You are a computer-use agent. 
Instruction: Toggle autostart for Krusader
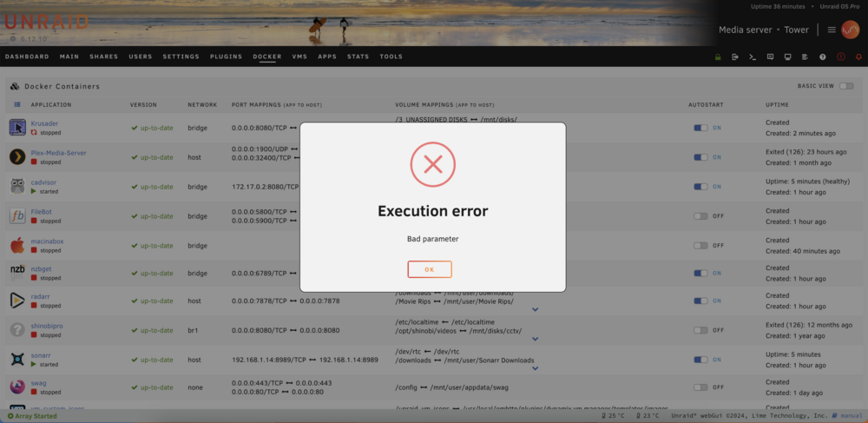pyautogui.click(x=700, y=128)
